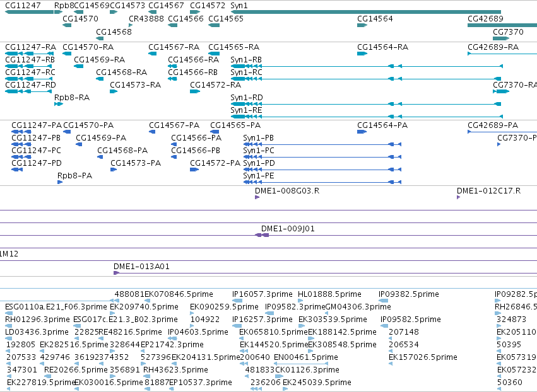Select the CG42689-RA transcript label

click(x=493, y=47)
